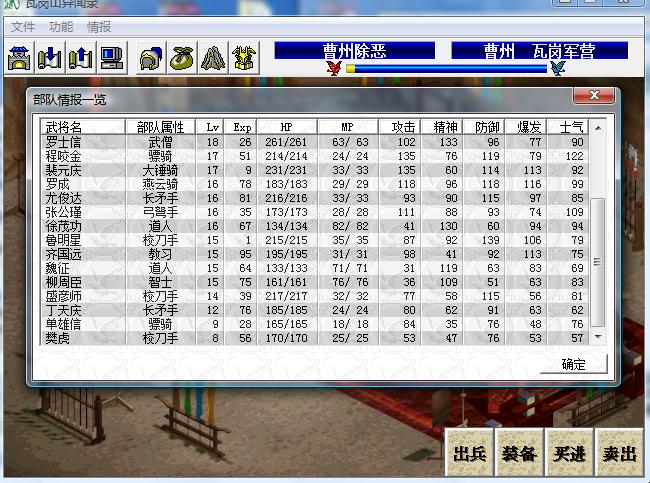Click 大锤骑 troop type cell

[160, 170]
